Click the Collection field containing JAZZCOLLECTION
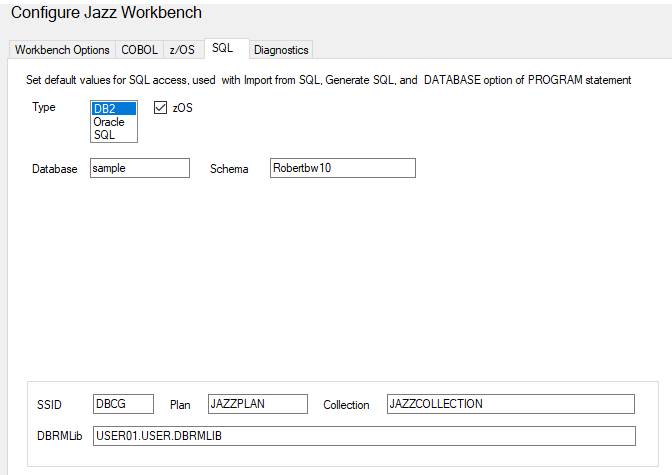Viewport: 672px width, 475px height. pos(510,404)
